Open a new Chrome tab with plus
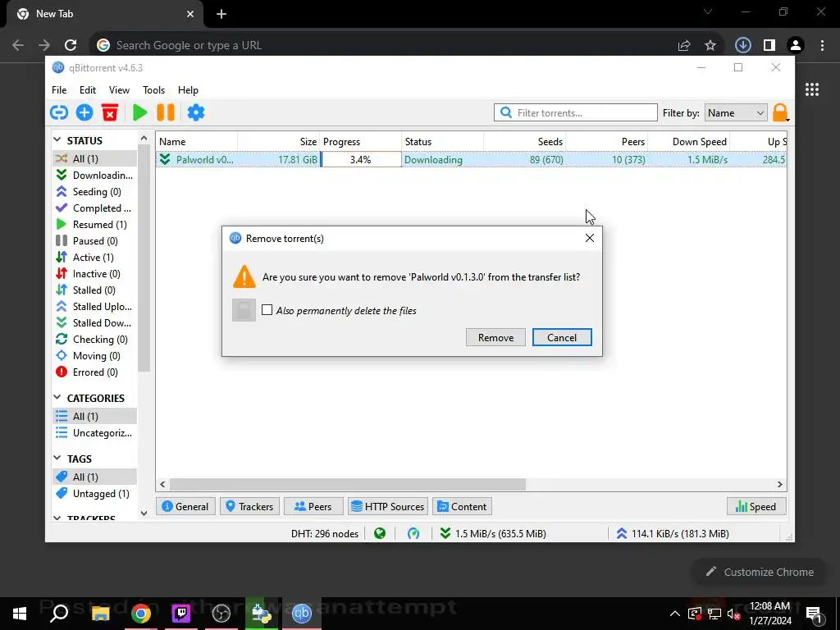This screenshot has height=630, width=840. pyautogui.click(x=221, y=14)
